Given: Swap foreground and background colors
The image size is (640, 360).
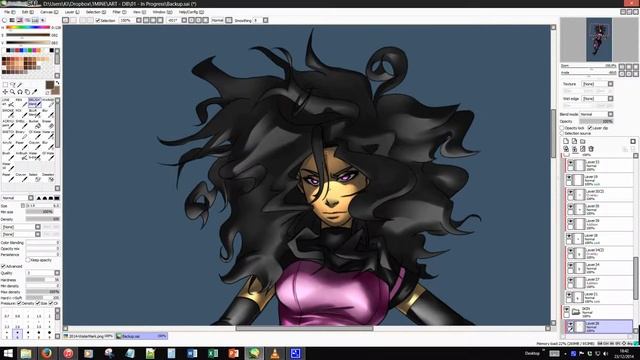Looking at the screenshot, I should point(57,83).
